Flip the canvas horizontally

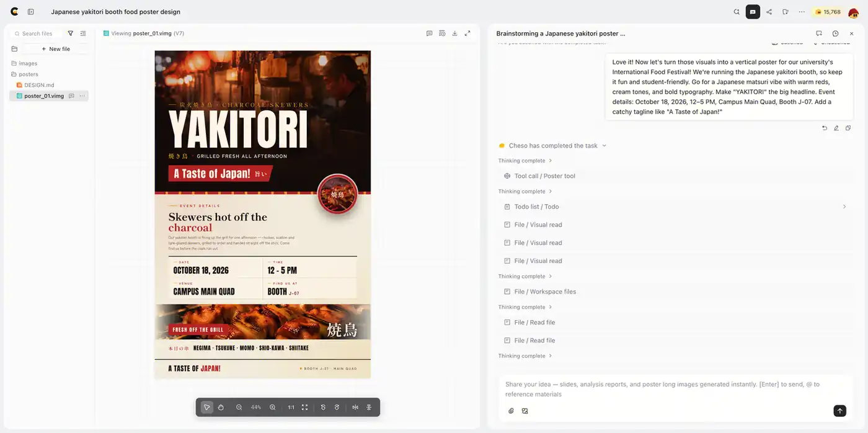click(x=355, y=408)
